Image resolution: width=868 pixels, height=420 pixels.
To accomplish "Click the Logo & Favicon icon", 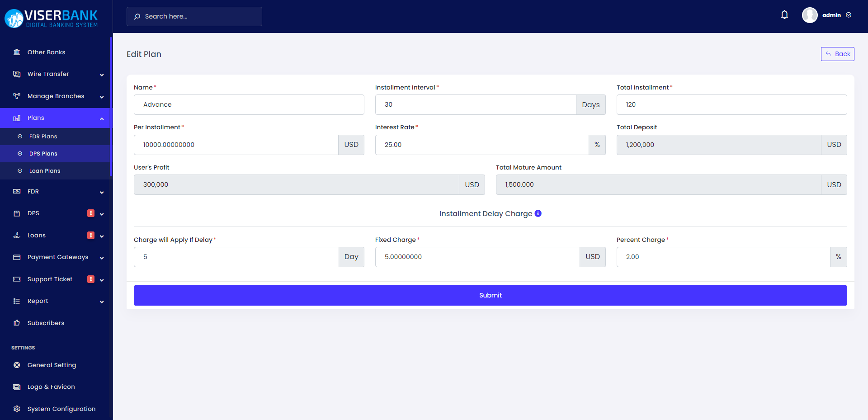I will [17, 387].
